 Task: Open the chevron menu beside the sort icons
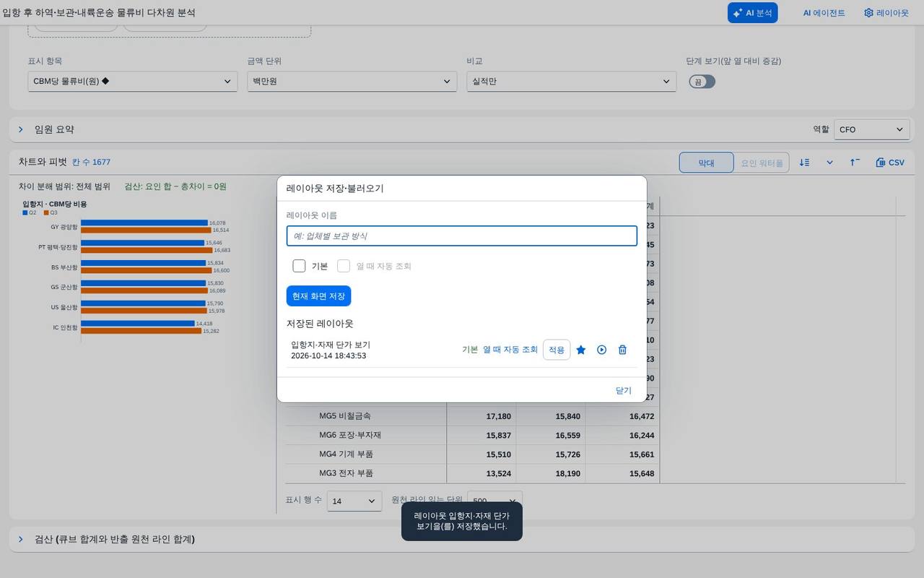coord(829,163)
